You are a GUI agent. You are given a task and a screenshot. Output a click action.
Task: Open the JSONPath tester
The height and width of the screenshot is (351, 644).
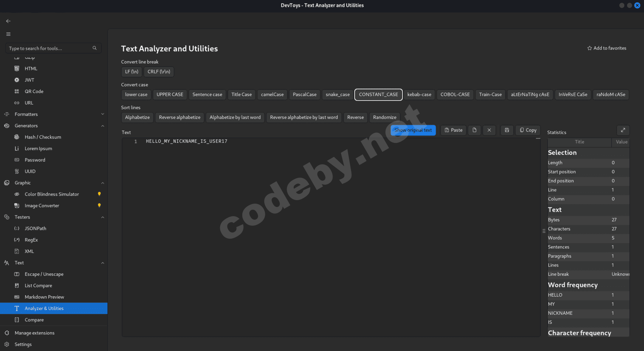click(54, 229)
